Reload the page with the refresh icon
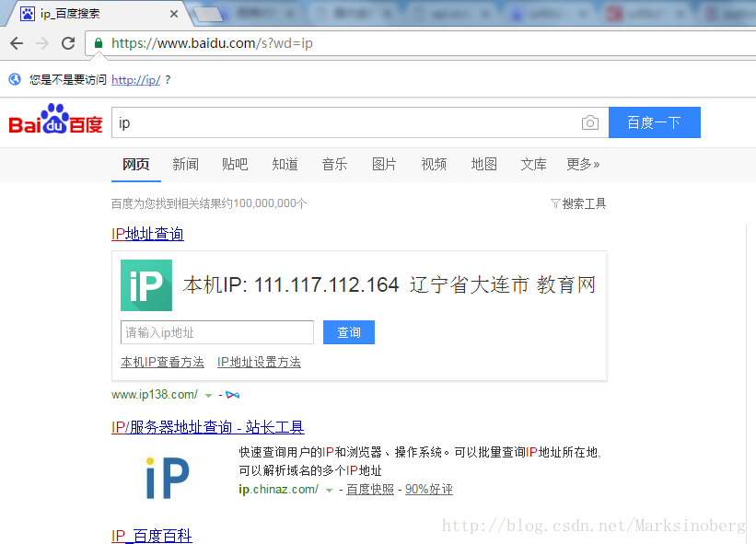756x544 pixels. pyautogui.click(x=68, y=43)
